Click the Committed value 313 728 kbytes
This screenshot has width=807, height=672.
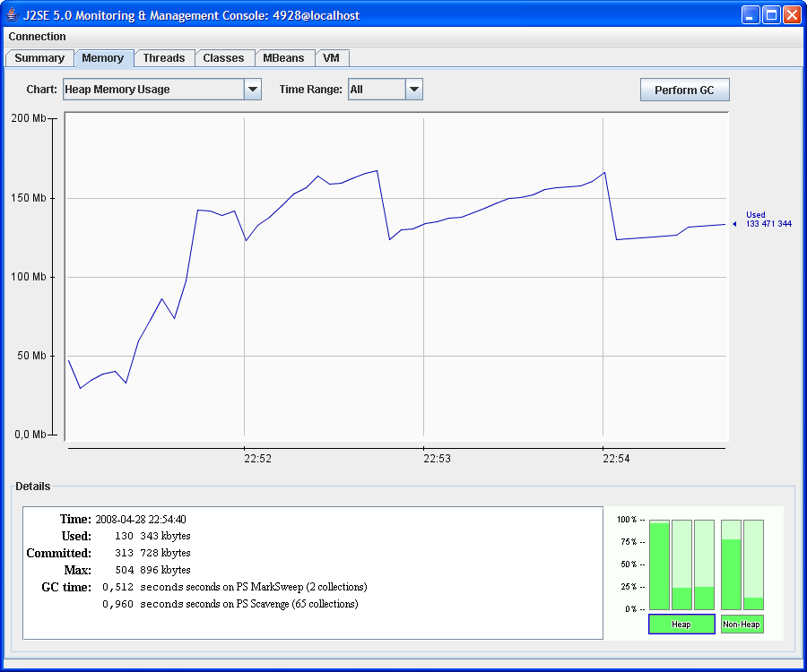tap(152, 553)
